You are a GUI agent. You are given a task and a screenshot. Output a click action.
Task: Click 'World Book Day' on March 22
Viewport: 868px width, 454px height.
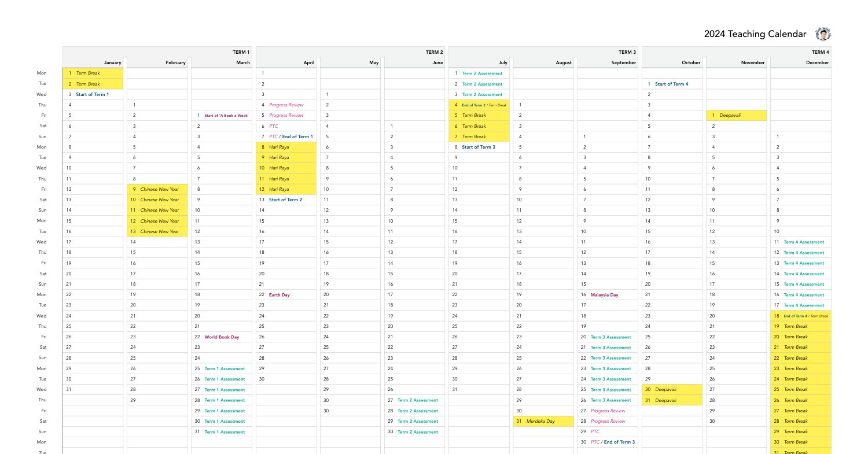[x=222, y=337]
